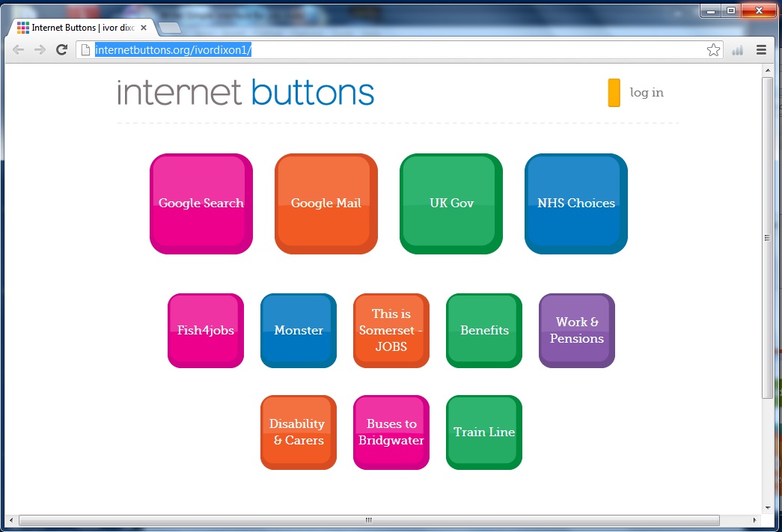Minimize the Chrome window
This screenshot has width=782, height=532.
click(711, 10)
